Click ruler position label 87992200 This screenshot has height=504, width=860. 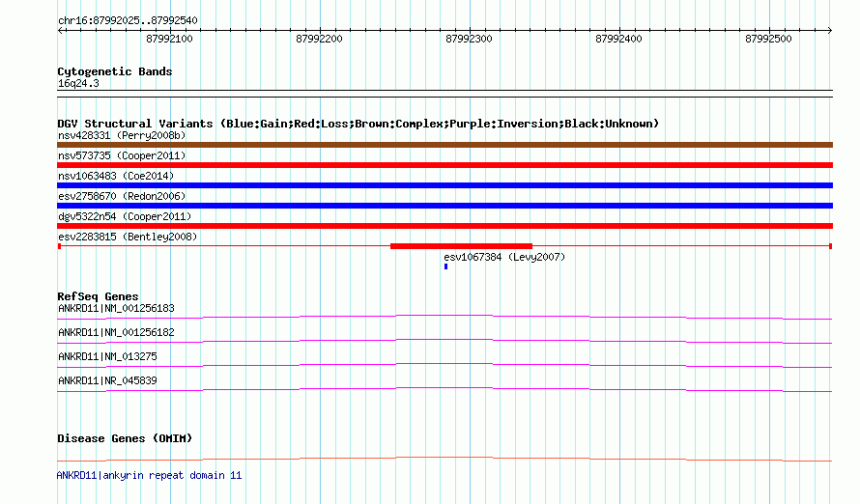(319, 39)
